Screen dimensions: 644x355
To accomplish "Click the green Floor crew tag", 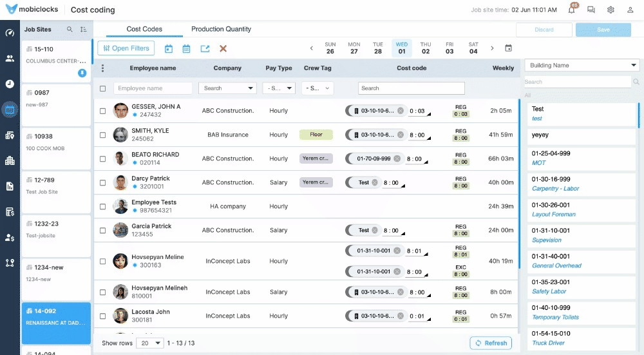I will 316,135.
